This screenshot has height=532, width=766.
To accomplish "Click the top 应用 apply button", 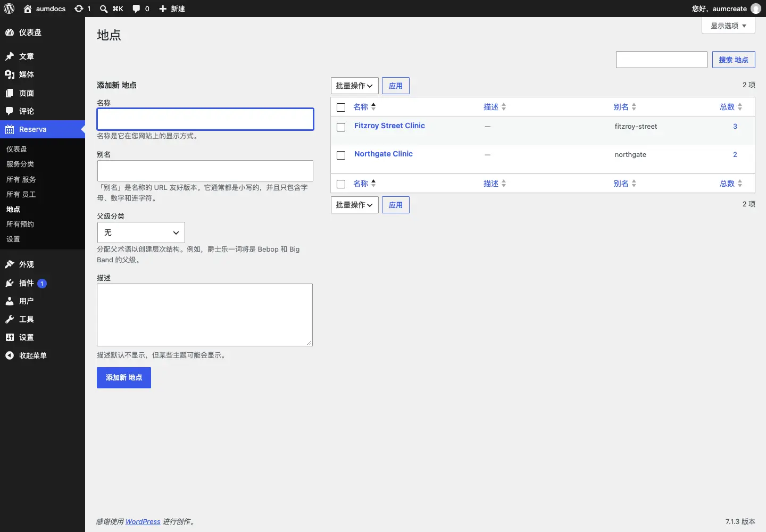I will click(x=396, y=86).
